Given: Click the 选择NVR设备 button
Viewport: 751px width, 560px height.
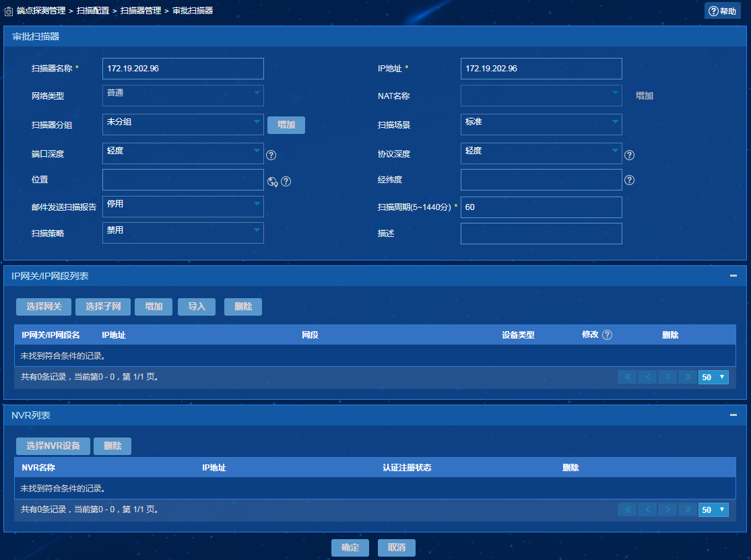Looking at the screenshot, I should [53, 446].
